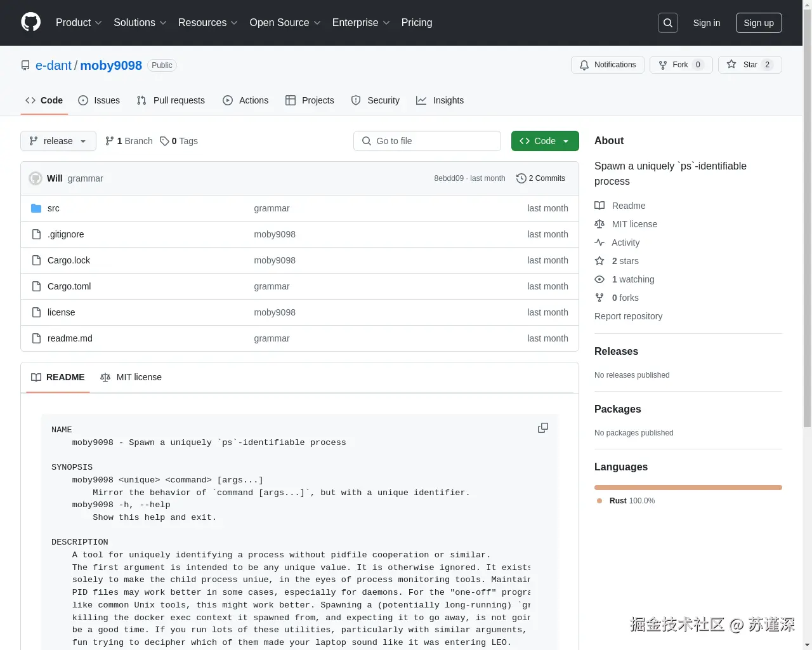The image size is (812, 650).
Task: Click the star count badge 2
Action: pyautogui.click(x=767, y=65)
